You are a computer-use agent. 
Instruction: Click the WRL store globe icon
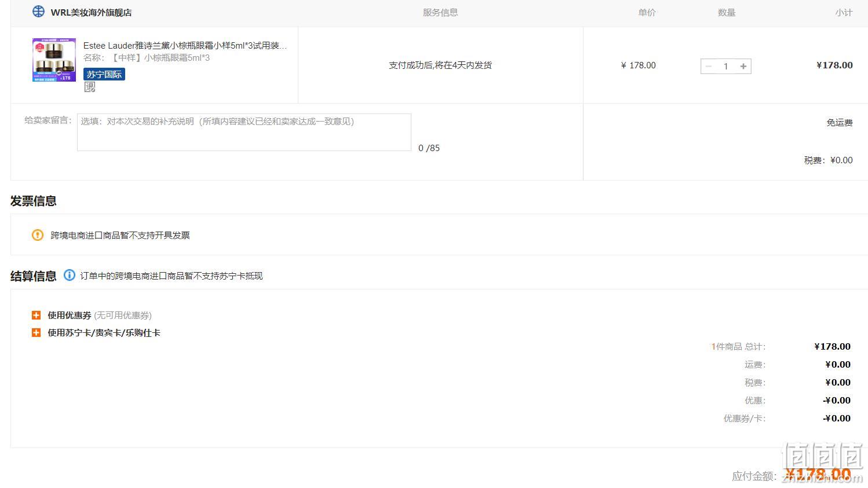(x=38, y=12)
